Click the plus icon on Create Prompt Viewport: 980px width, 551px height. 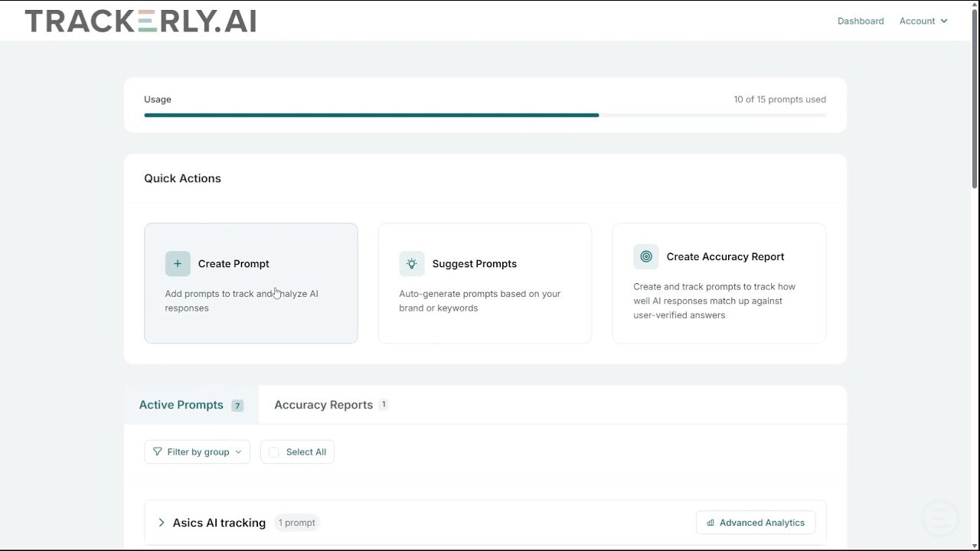pyautogui.click(x=178, y=263)
